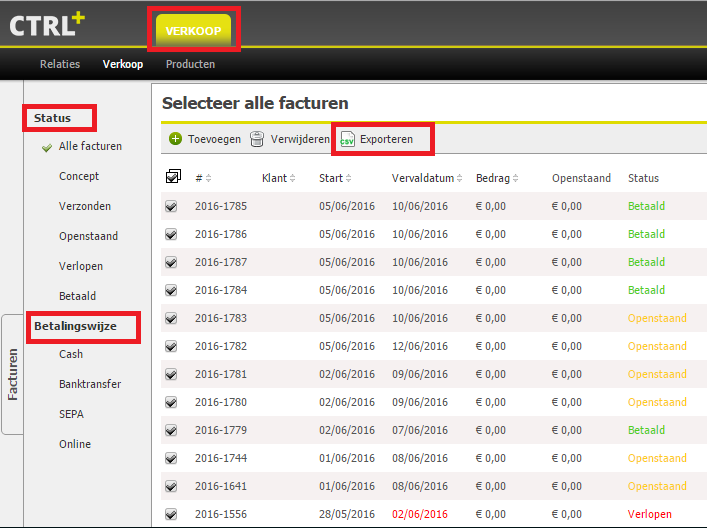Sort by Vervaldatum column arrows

459,178
